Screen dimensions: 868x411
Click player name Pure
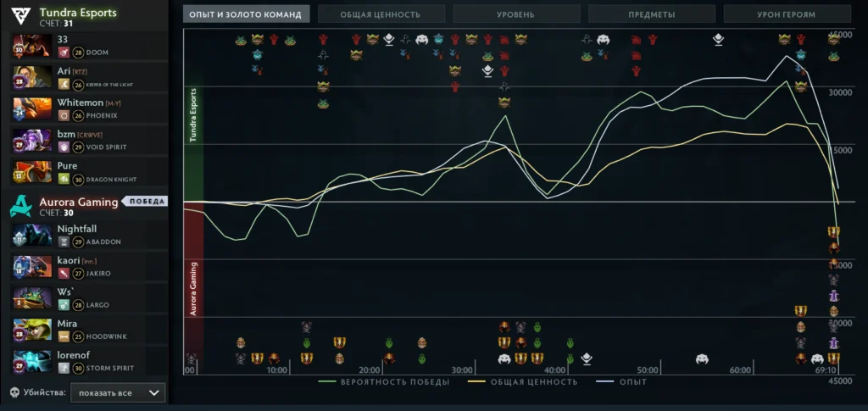[x=67, y=166]
